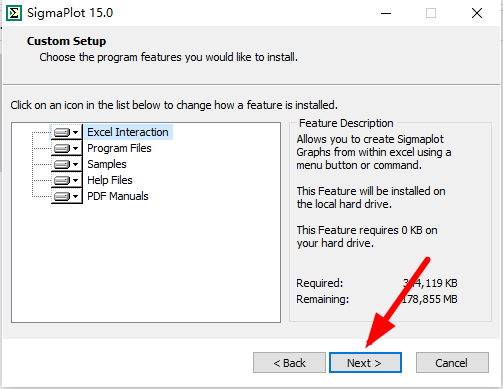
Task: Click the Required disk space value
Action: pos(430,283)
